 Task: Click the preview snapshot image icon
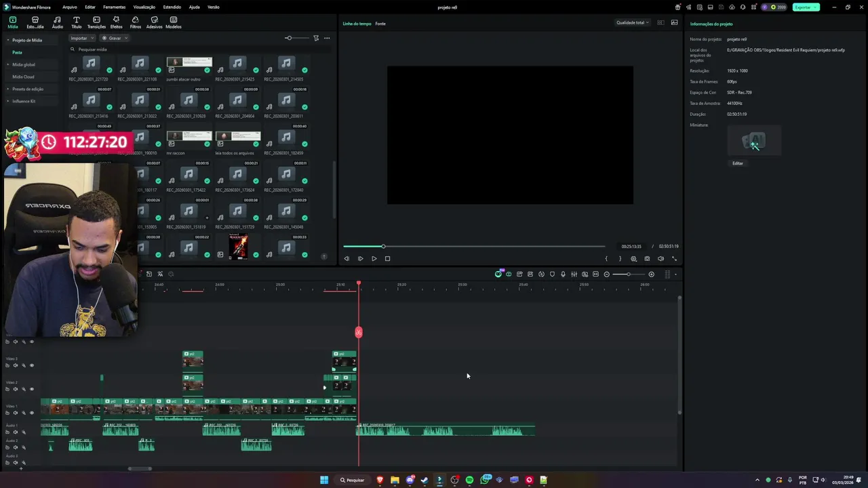[x=674, y=22]
